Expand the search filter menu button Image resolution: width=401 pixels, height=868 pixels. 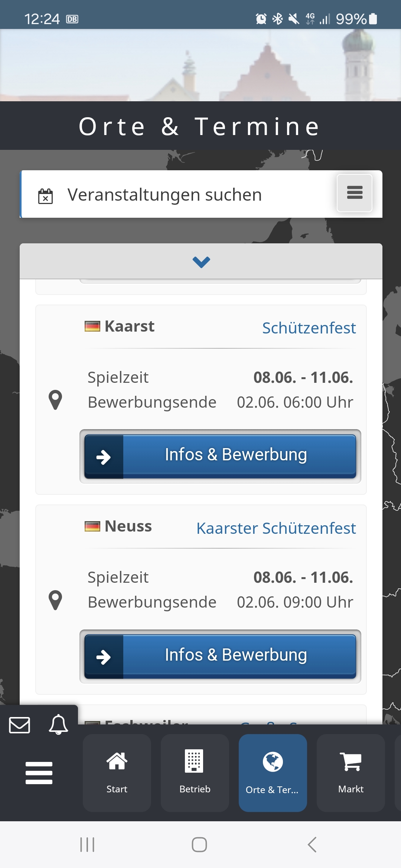(354, 193)
